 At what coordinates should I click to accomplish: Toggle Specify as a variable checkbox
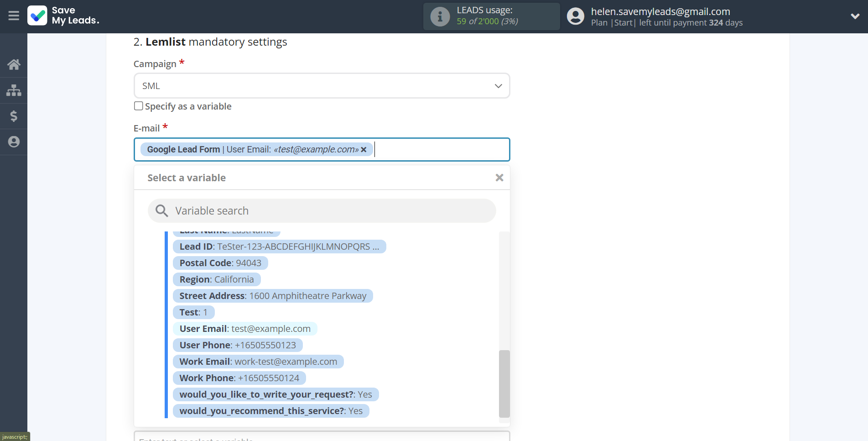tap(139, 106)
